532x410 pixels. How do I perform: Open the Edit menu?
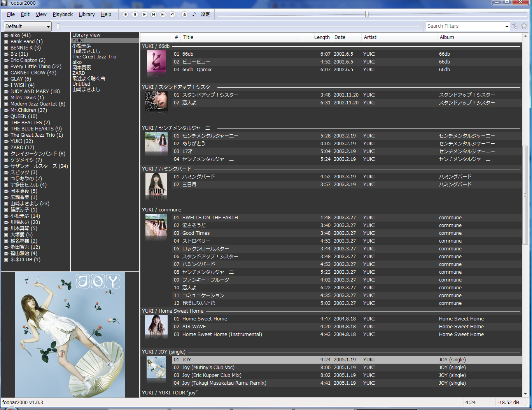(25, 14)
